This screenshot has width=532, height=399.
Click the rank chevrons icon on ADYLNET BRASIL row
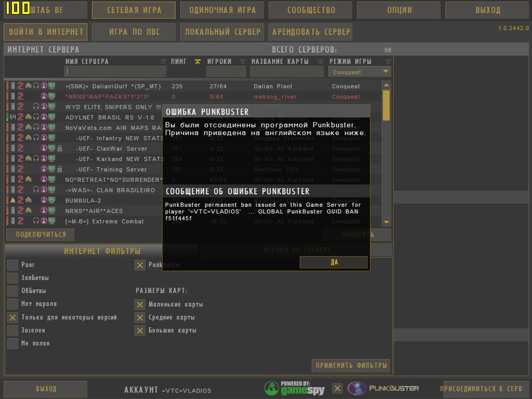click(x=29, y=117)
